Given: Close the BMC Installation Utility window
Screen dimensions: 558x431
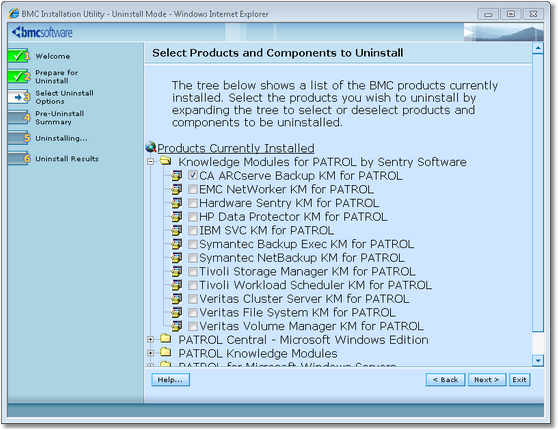Looking at the screenshot, I should tap(533, 14).
